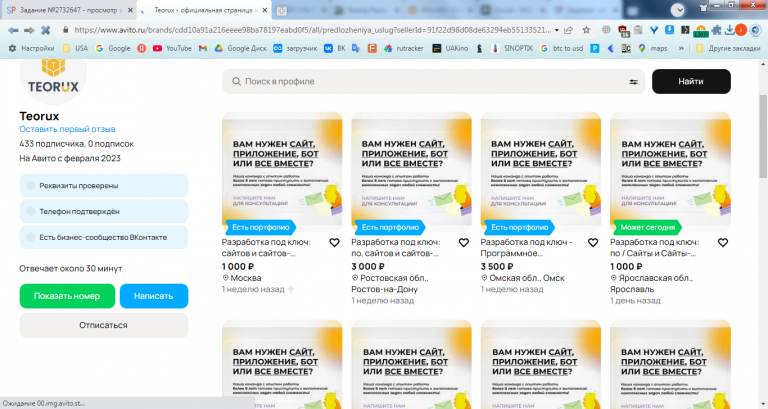Open the Ростов-на-Дону listing thumbnail image
Screen dimensions: 768x409
click(411, 172)
